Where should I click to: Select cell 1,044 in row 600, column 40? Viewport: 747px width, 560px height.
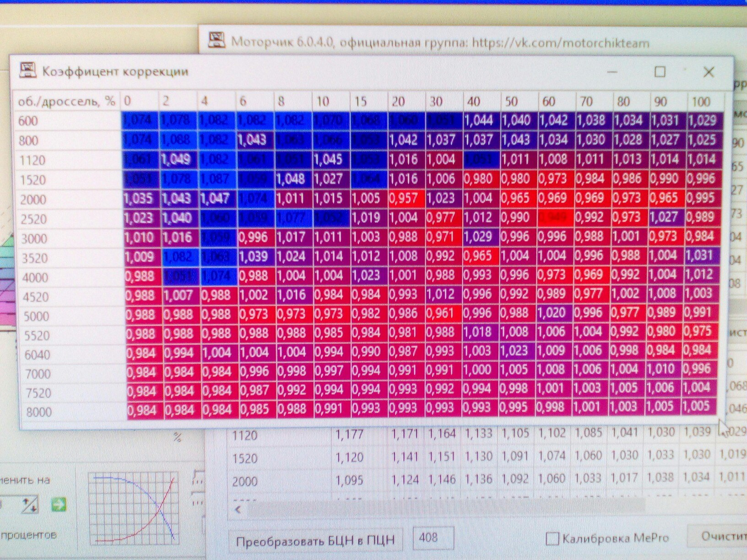482,121
